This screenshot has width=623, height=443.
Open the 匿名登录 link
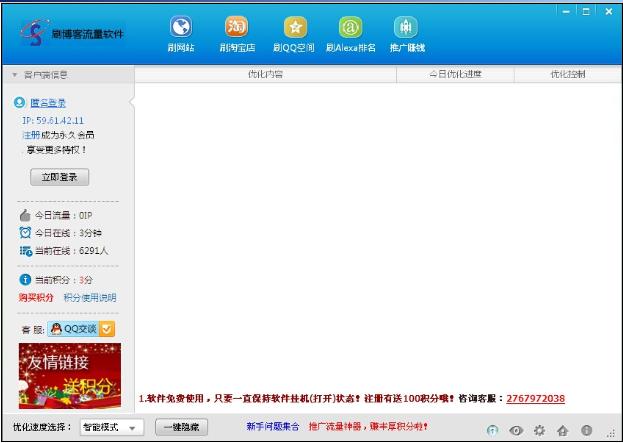(48, 103)
